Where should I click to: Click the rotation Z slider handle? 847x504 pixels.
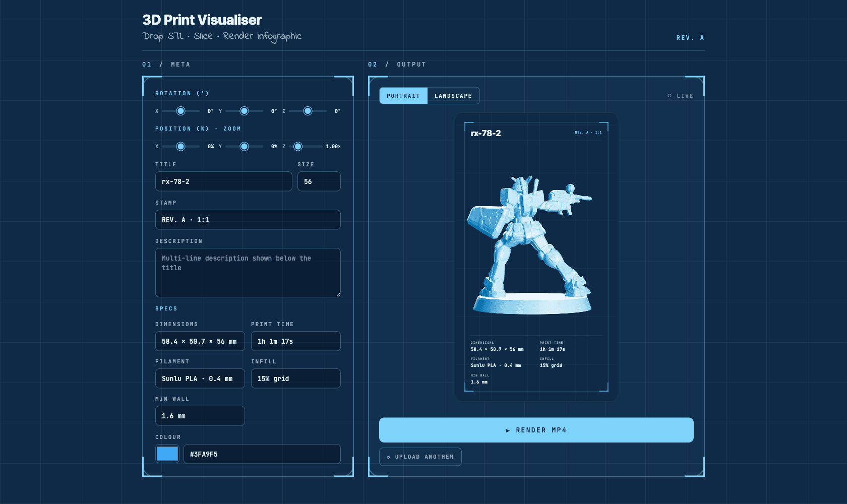[x=308, y=111]
